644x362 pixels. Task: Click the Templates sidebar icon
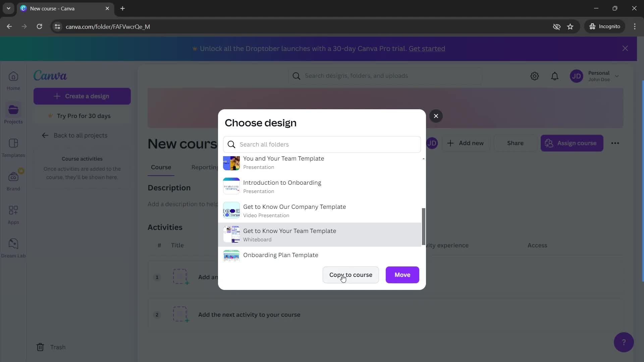tap(13, 144)
